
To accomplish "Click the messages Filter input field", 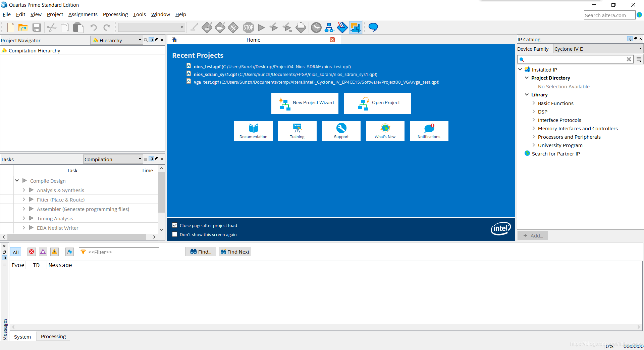I will [x=119, y=252].
